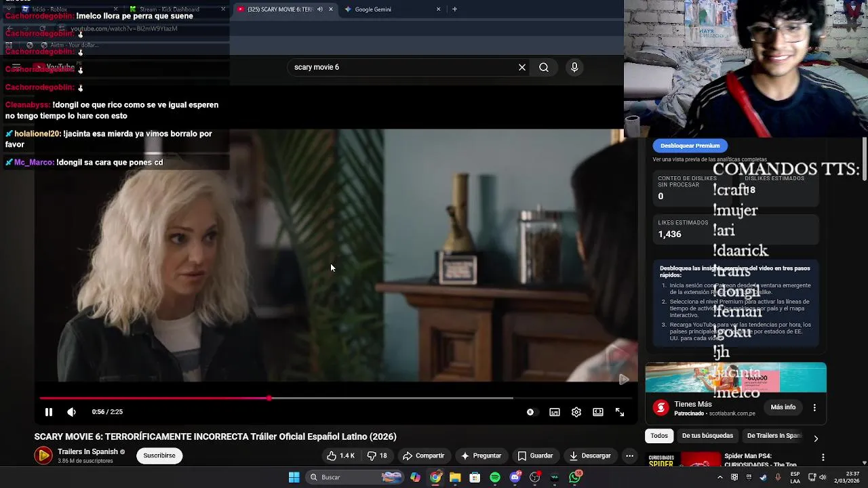The height and width of the screenshot is (488, 868).
Task: Mute the video with the speaker icon
Action: coord(72,412)
